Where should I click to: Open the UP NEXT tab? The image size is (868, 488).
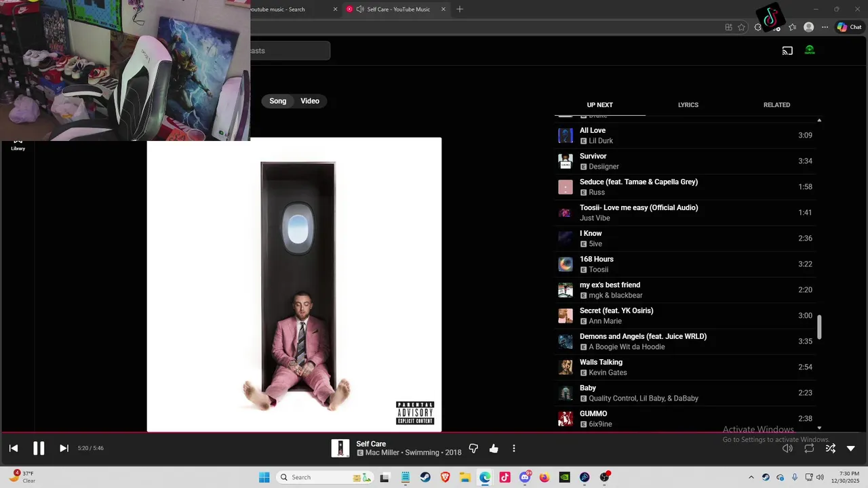click(x=599, y=105)
